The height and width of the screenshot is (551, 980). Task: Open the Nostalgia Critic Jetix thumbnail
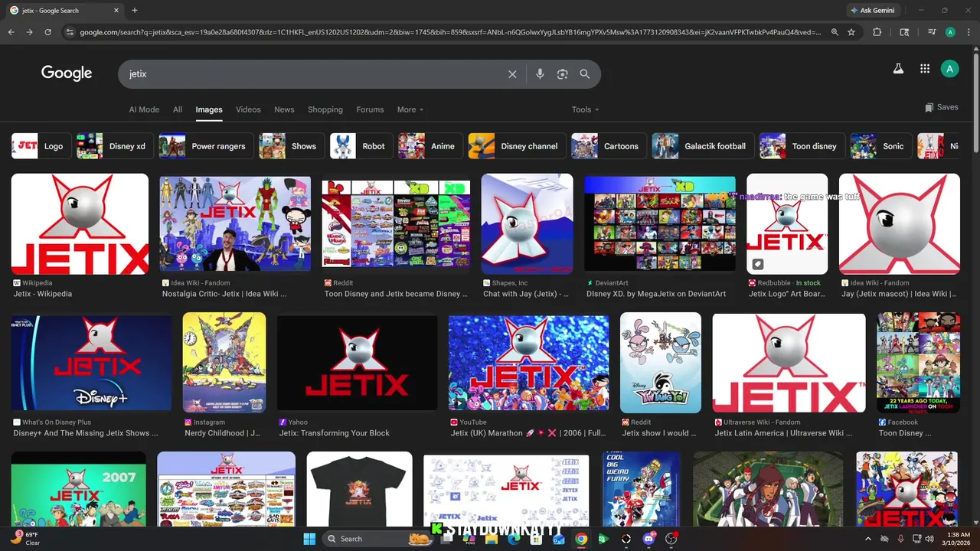pos(235,223)
